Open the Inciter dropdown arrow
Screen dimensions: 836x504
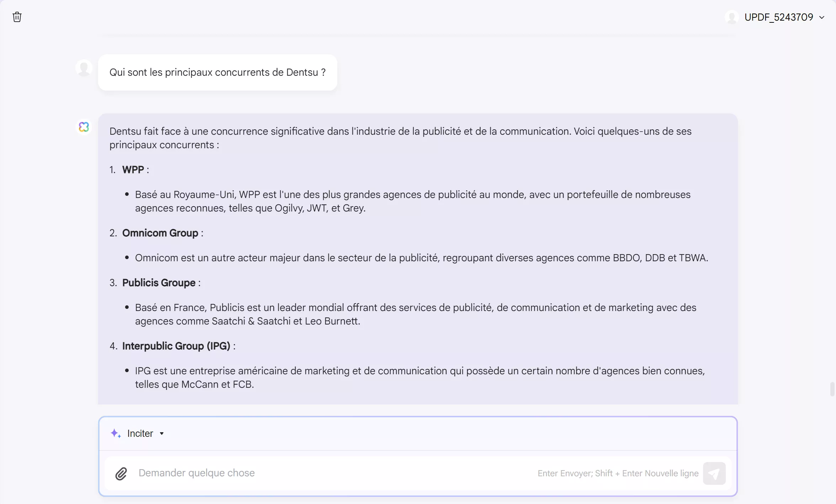162,433
